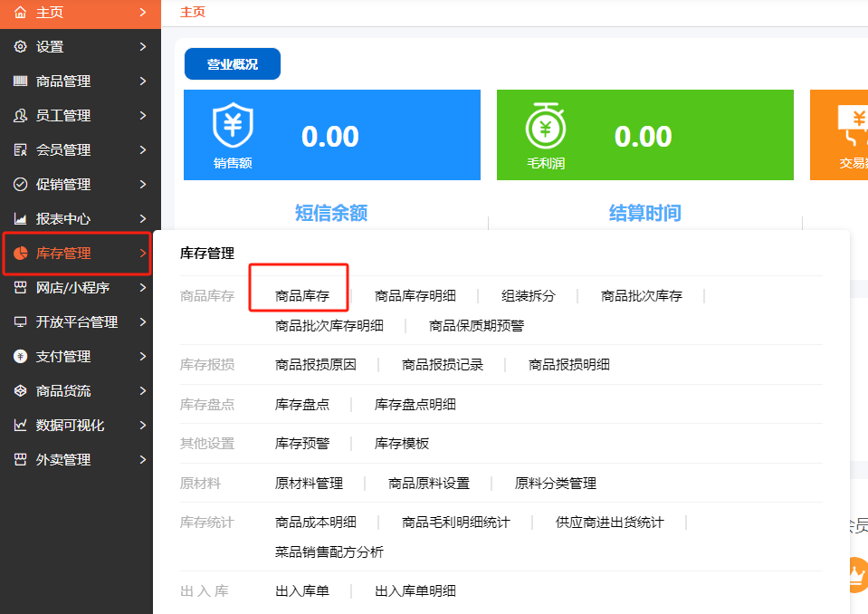Viewport: 868px width, 614px height.
Task: Click the barcode icon for 商品管理
Action: pos(20,82)
